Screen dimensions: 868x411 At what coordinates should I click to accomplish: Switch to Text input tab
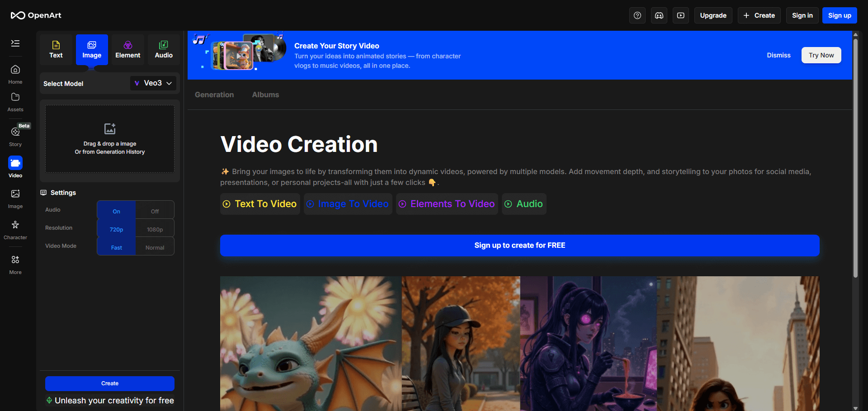(x=56, y=50)
